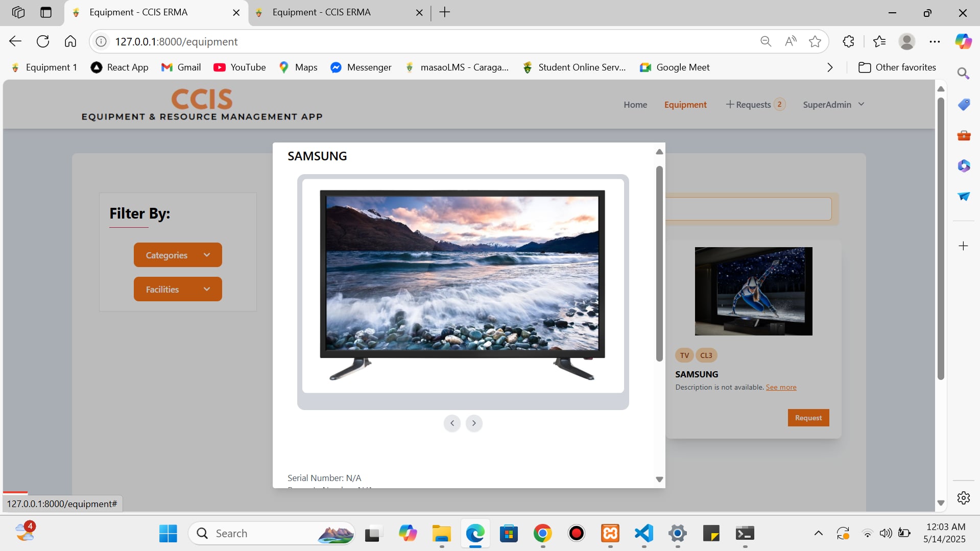
Task: Open the CL3 facility tag
Action: pyautogui.click(x=706, y=355)
